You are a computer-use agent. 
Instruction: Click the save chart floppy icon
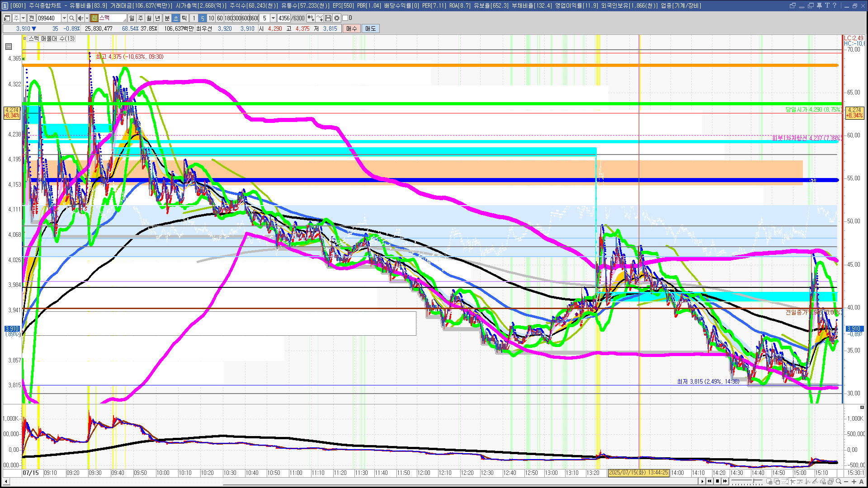click(328, 18)
